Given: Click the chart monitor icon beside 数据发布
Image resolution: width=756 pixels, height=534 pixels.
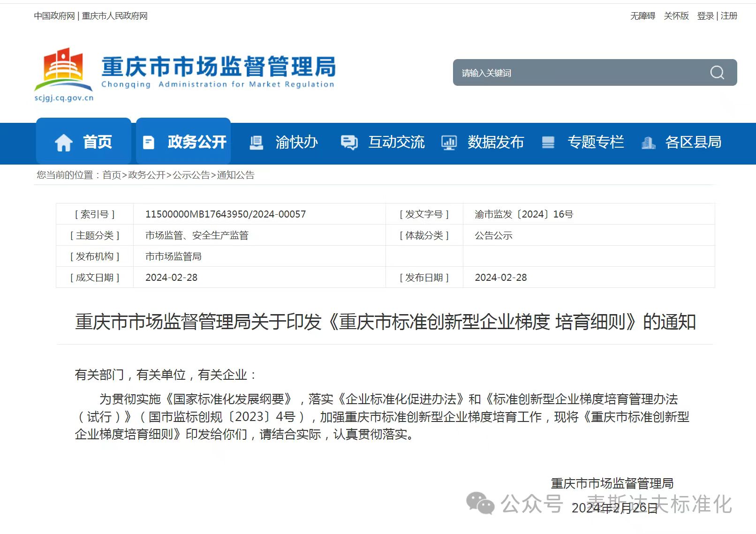Looking at the screenshot, I should click(449, 143).
